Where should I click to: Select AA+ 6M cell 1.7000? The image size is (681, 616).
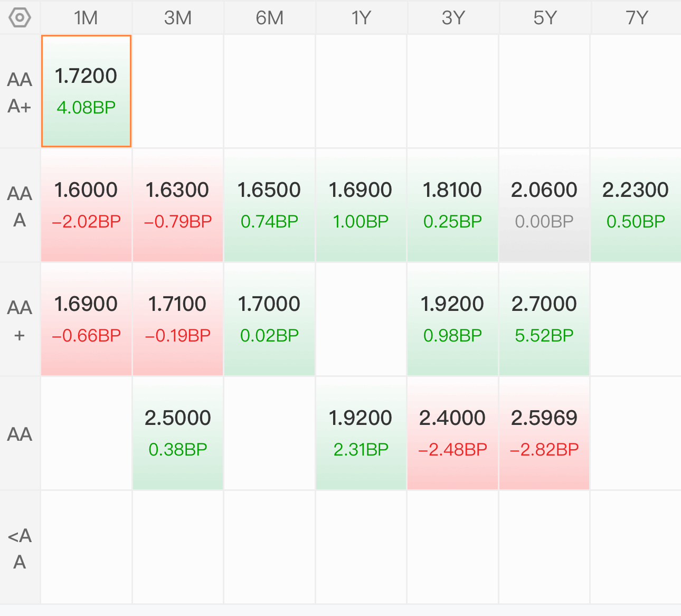click(269, 319)
